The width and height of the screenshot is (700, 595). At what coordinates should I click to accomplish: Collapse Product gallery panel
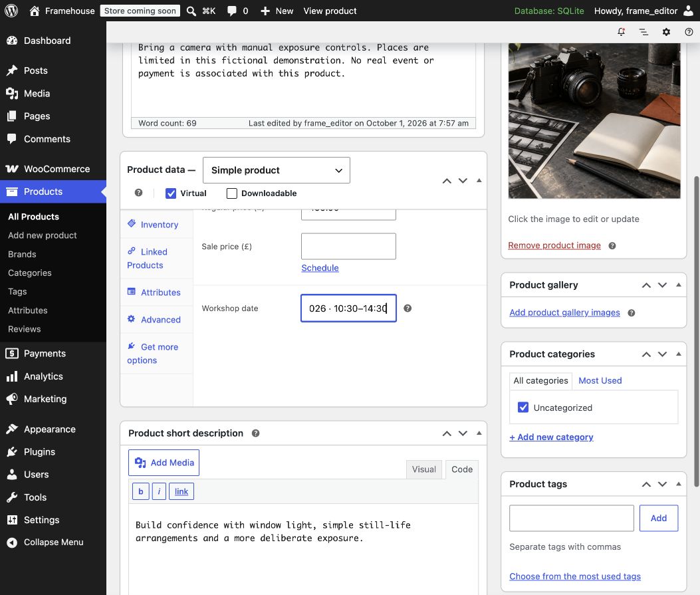click(x=679, y=285)
